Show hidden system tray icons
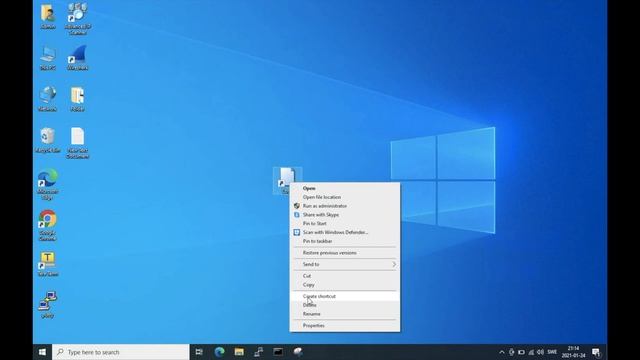Image resolution: width=640 pixels, height=360 pixels. coord(502,352)
